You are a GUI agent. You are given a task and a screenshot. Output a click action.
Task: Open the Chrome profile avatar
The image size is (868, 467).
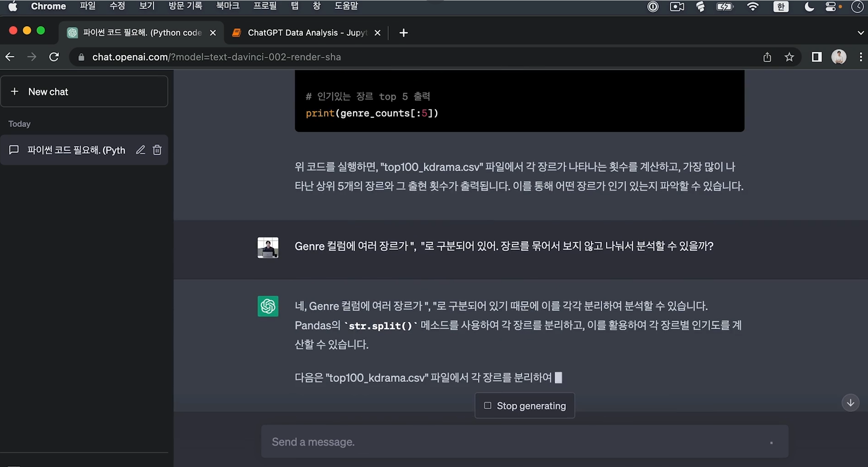839,57
